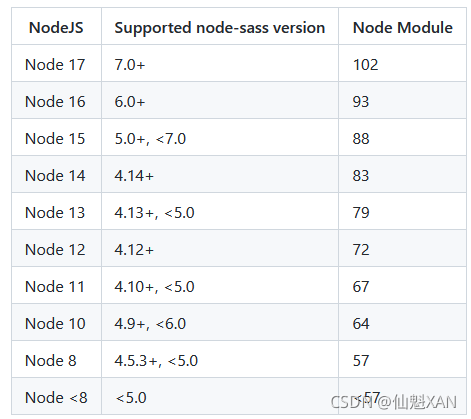Click the Node 14 row label
This screenshot has height=419, width=471.
[x=55, y=175]
